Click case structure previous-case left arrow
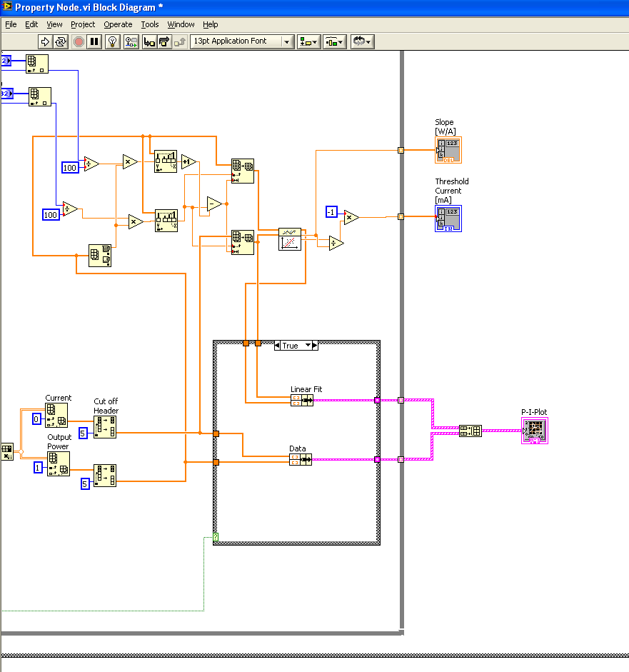Viewport: 629px width, 672px height. point(278,346)
